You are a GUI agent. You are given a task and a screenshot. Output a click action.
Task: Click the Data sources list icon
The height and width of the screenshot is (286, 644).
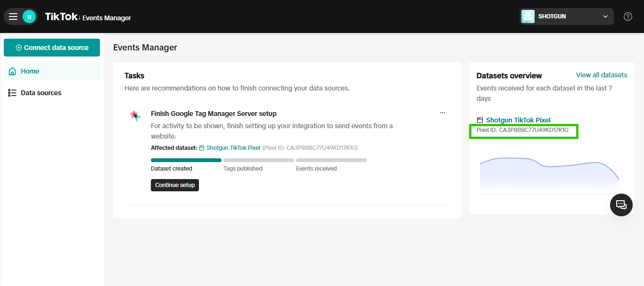tap(13, 92)
